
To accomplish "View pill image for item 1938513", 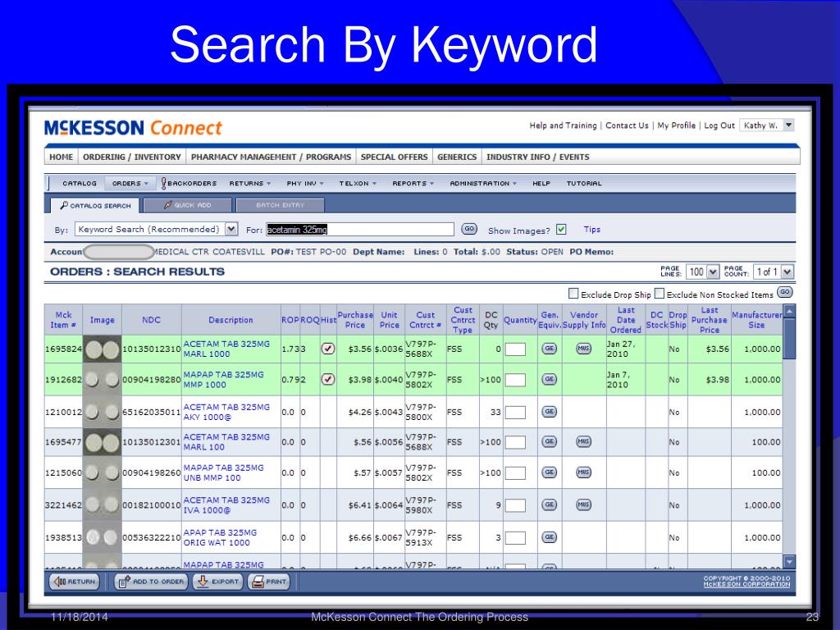I will (102, 537).
